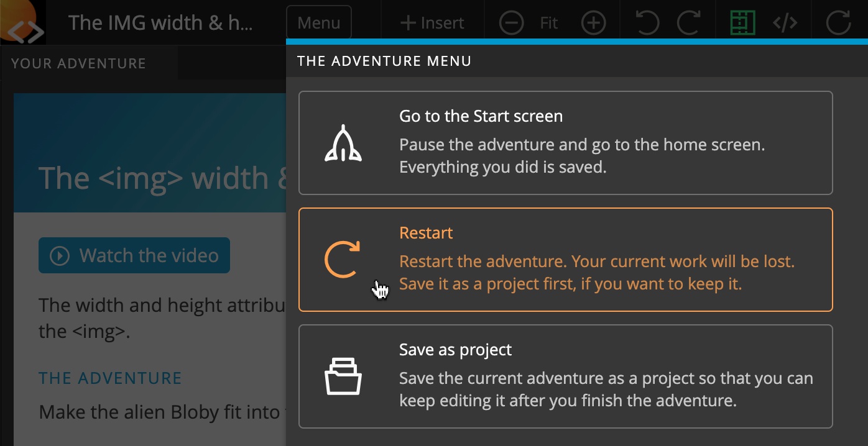The height and width of the screenshot is (446, 868).
Task: Click the undo arrow icon
Action: (647, 24)
